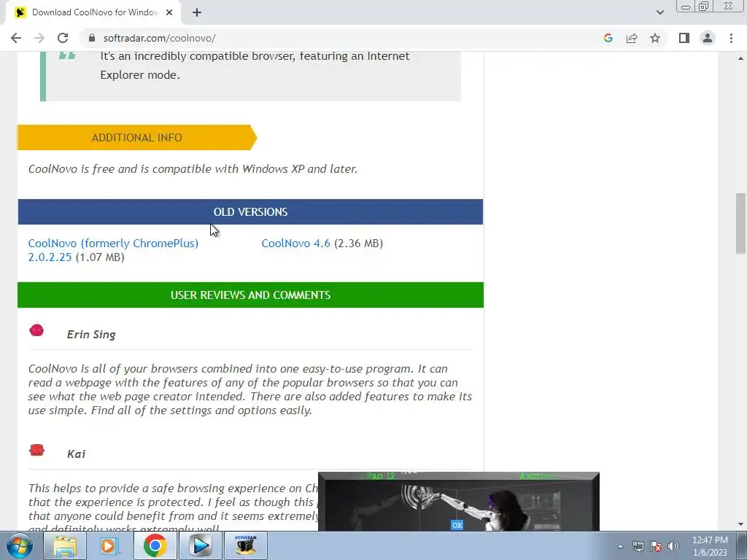
Task: Open Action Center flag icon
Action: pos(656,546)
